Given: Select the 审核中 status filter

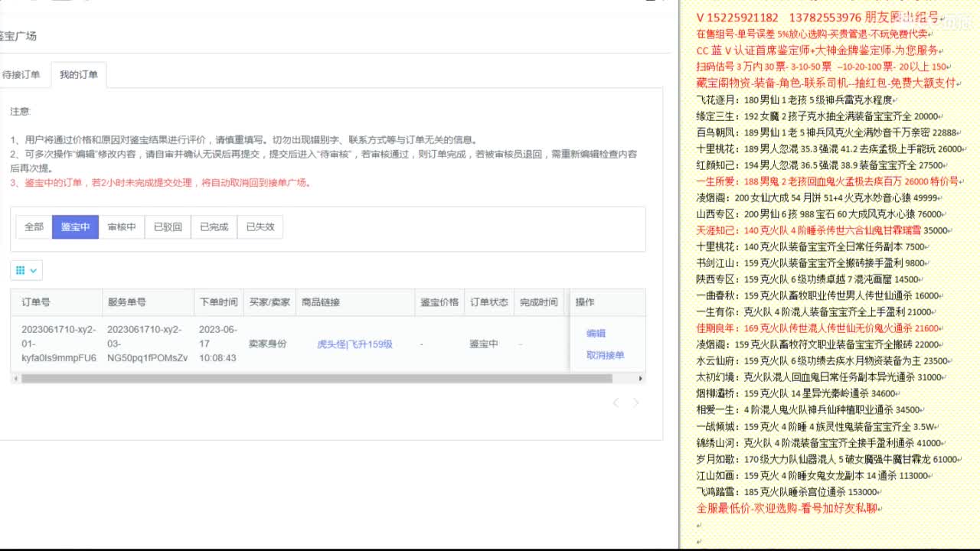Looking at the screenshot, I should (121, 227).
